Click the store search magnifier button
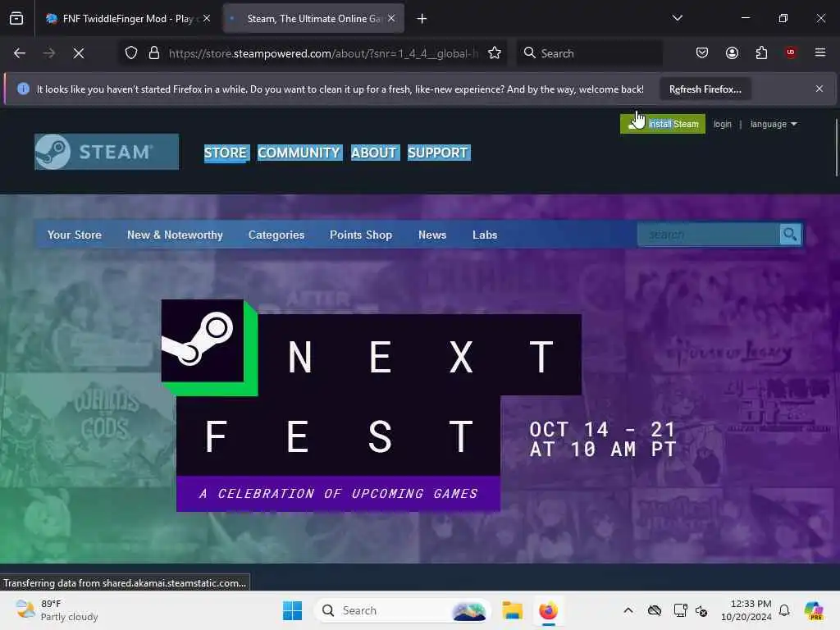The image size is (840, 630). click(x=790, y=234)
